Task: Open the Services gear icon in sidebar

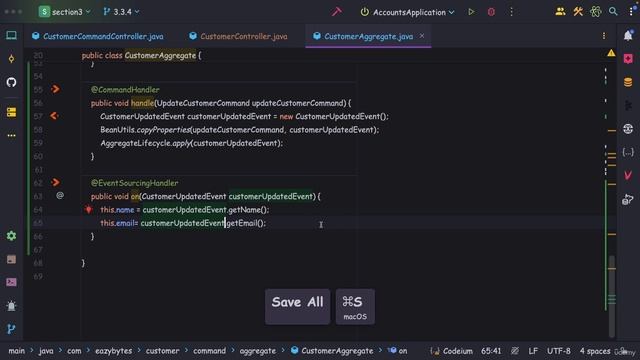Action: tap(11, 236)
